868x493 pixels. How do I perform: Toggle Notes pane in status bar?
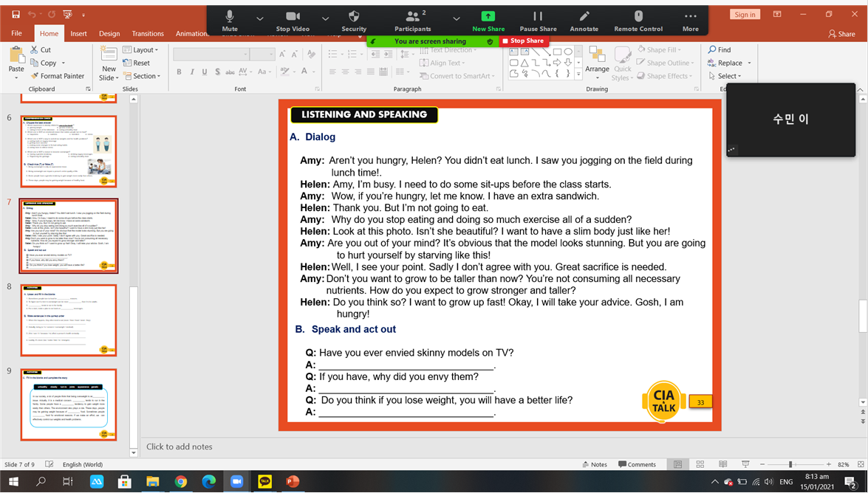[x=595, y=465]
